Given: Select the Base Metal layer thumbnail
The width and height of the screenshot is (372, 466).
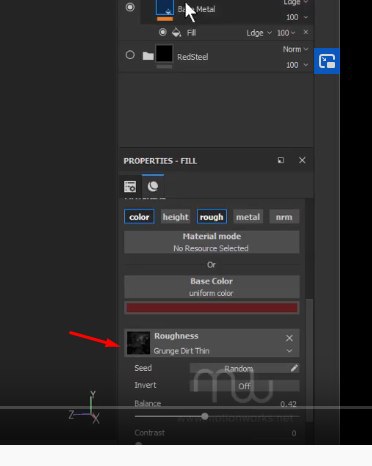Looking at the screenshot, I should coord(165,7).
